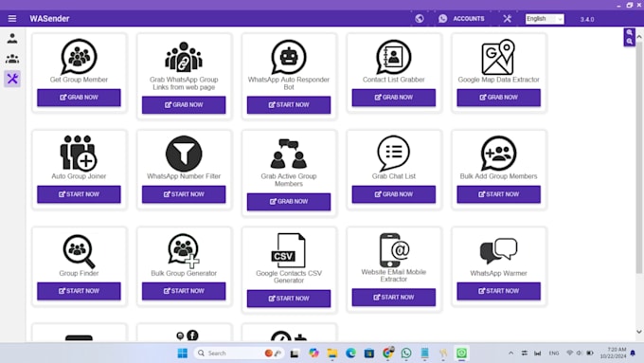Click the Grab Chat List label
644x363 pixels.
coord(393,176)
